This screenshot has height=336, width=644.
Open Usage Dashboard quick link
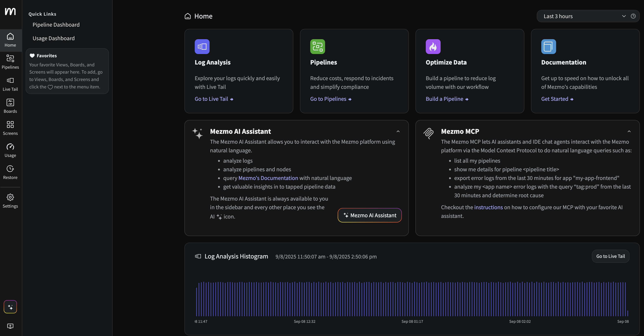[x=53, y=38]
